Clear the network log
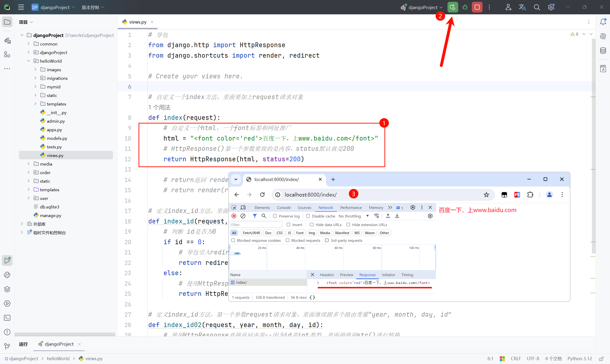The height and width of the screenshot is (364, 610). [243, 216]
